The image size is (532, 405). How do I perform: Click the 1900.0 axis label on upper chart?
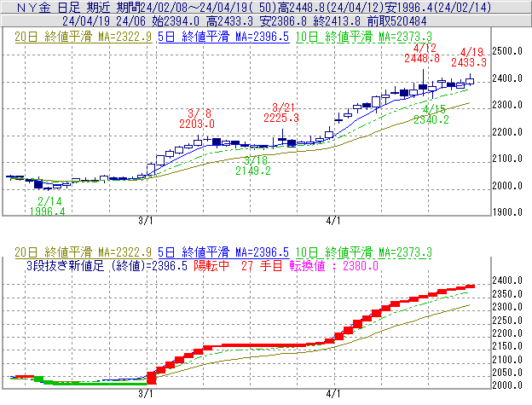click(x=507, y=212)
